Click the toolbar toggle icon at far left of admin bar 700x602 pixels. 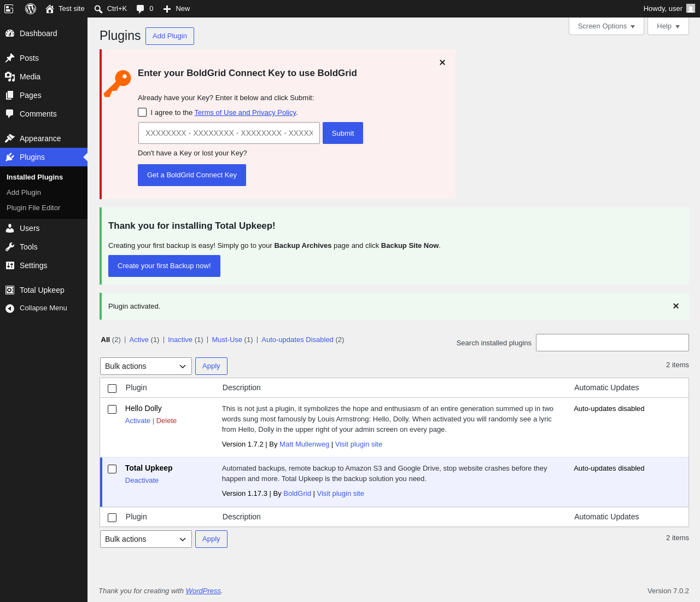(x=9, y=9)
